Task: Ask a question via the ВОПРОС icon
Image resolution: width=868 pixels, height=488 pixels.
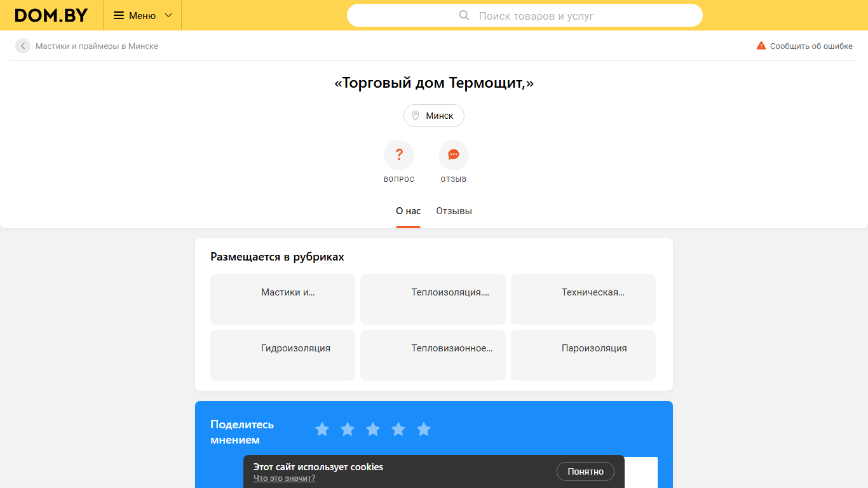Action: pyautogui.click(x=399, y=155)
